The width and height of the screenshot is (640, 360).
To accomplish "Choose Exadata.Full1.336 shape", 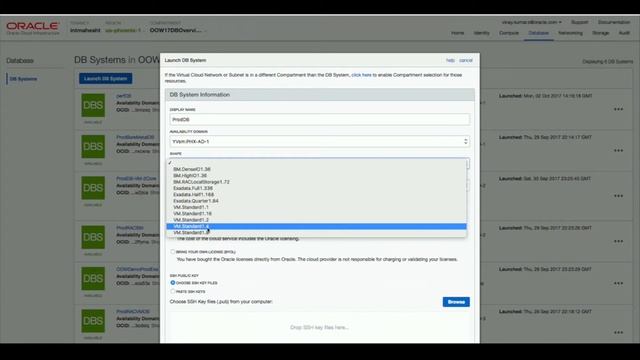I will 316,188.
